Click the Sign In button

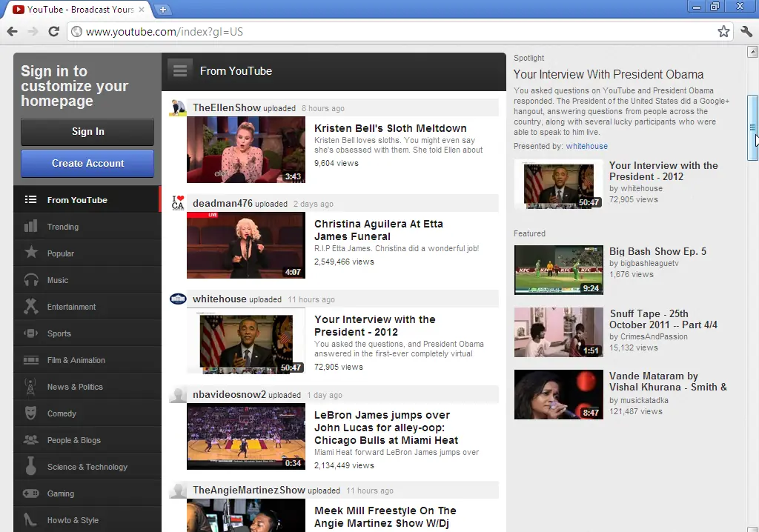pos(87,132)
